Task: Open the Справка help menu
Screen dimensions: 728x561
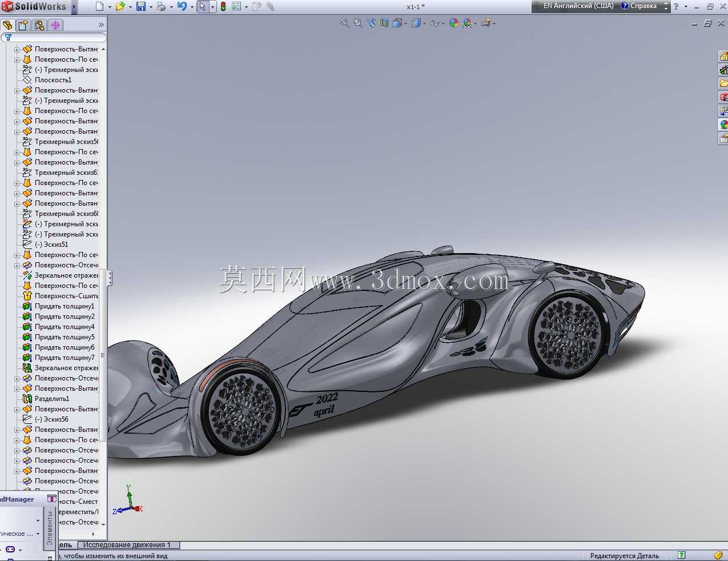Action: coord(639,6)
